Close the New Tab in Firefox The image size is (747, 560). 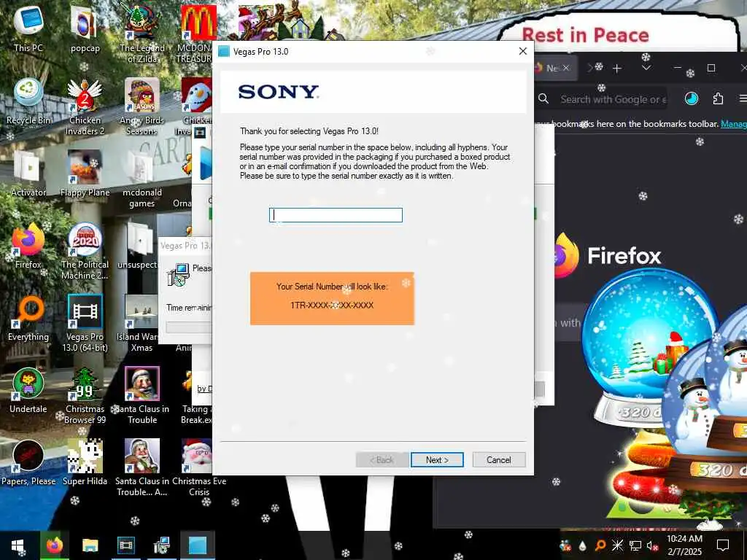tap(566, 68)
